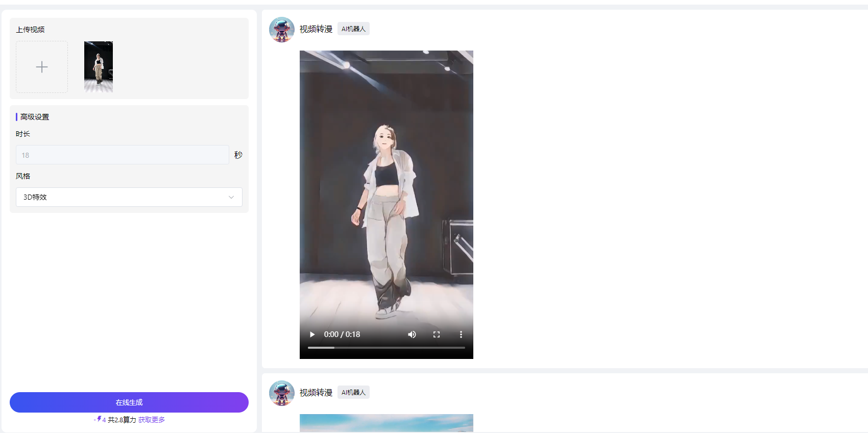Click the lightning compute power icon
This screenshot has height=433, width=868.
[99, 419]
